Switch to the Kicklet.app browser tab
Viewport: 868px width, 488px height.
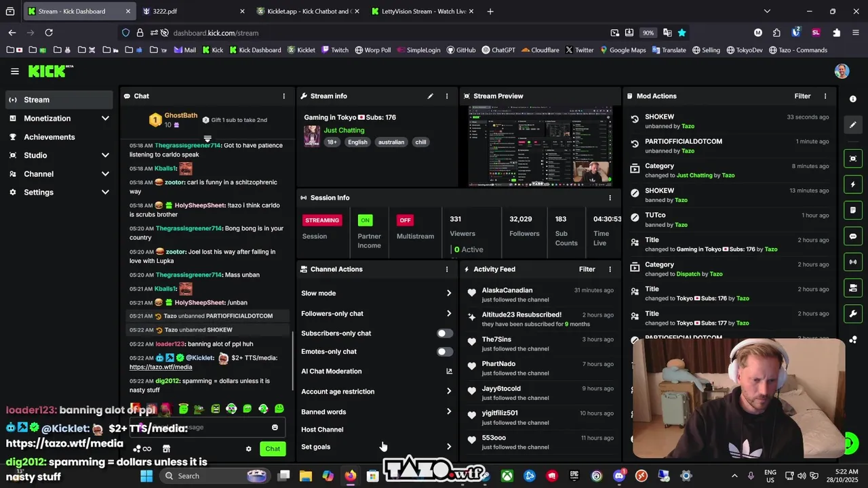tap(308, 12)
